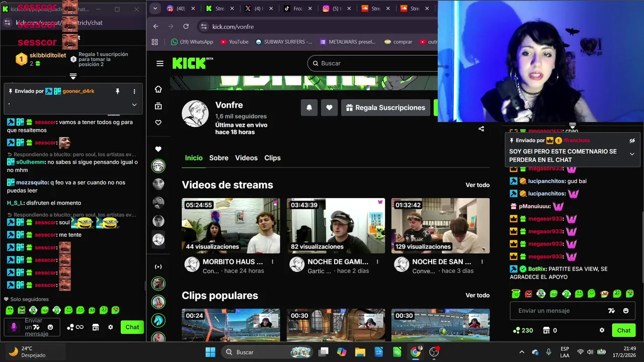Open the 01:32:42 stream video thumbnail
The width and height of the screenshot is (644, 362).
(x=441, y=226)
